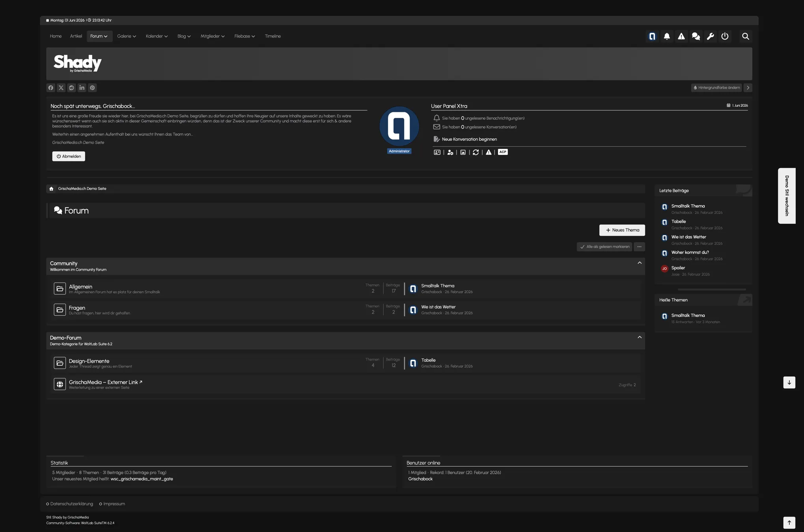The width and height of the screenshot is (804, 532).
Task: Share on Reddit
Action: (x=71, y=88)
